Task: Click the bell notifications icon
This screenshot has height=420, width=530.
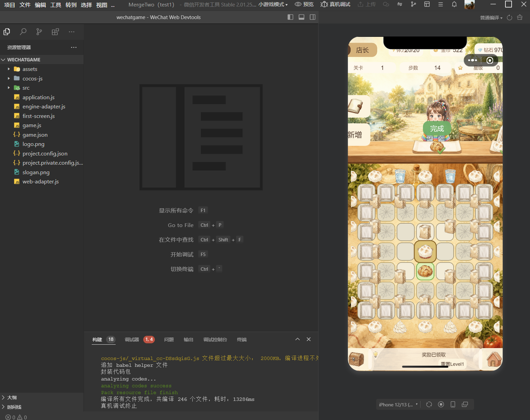Action: coord(454,4)
